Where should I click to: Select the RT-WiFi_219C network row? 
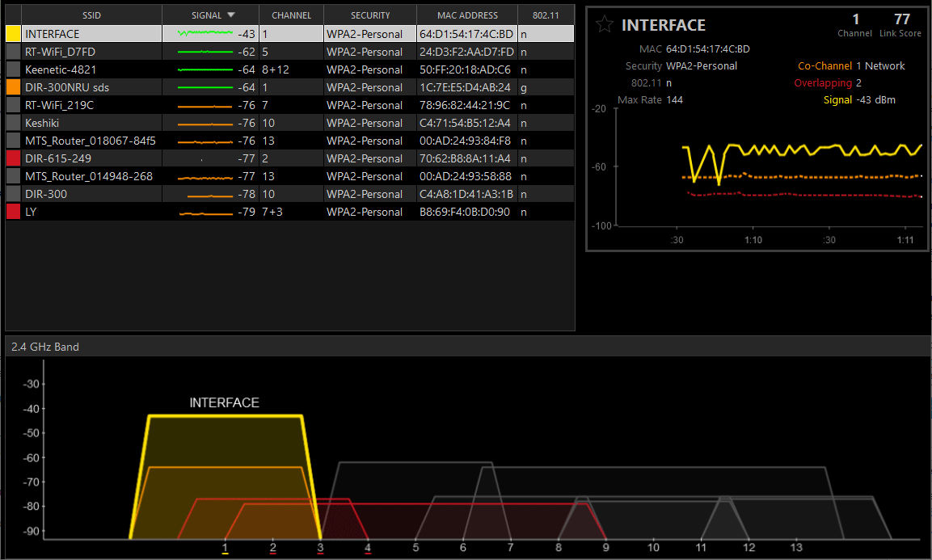(x=60, y=105)
